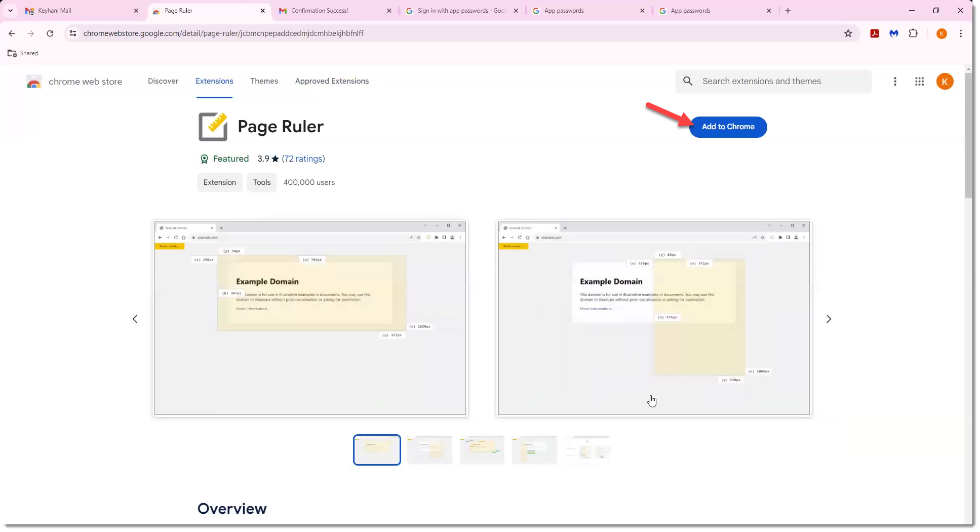Open the Malwarebytes extension icon
The width and height of the screenshot is (980, 532).
pos(894,33)
